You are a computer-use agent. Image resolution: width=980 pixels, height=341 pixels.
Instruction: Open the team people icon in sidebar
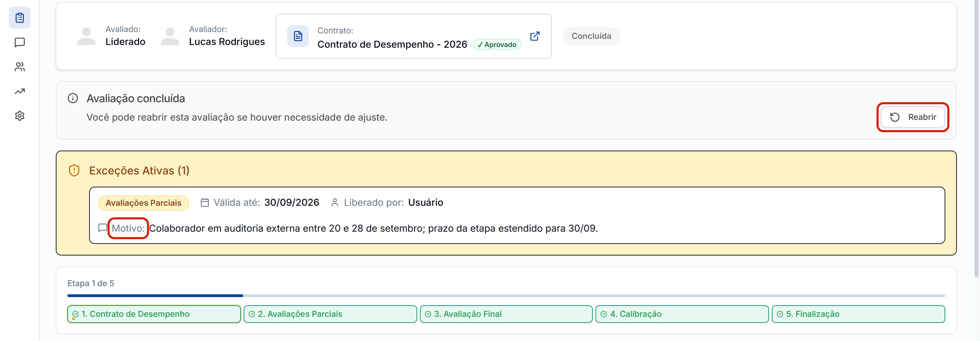pyautogui.click(x=19, y=67)
